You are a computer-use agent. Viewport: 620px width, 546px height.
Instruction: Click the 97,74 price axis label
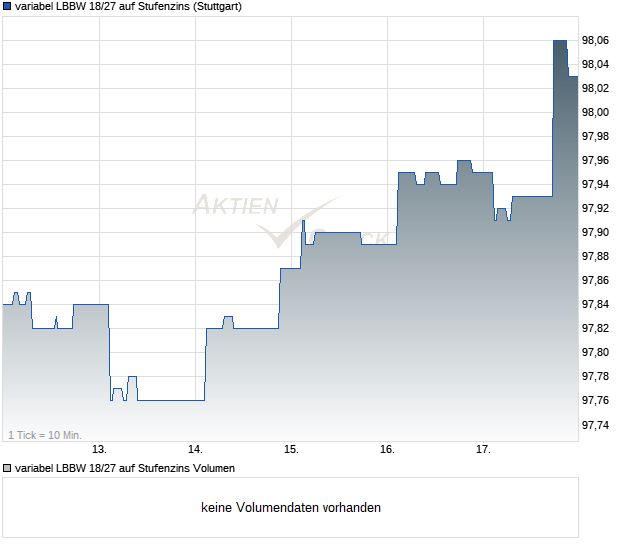[x=595, y=425]
